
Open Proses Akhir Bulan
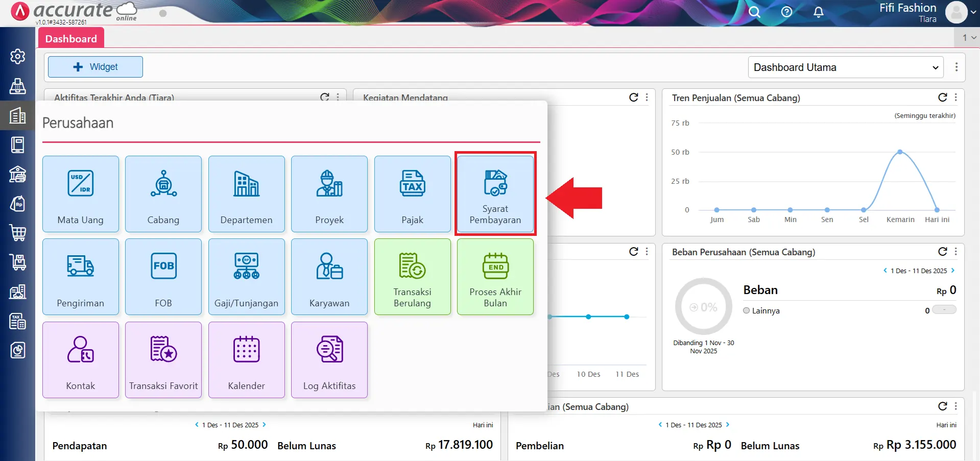click(x=494, y=277)
